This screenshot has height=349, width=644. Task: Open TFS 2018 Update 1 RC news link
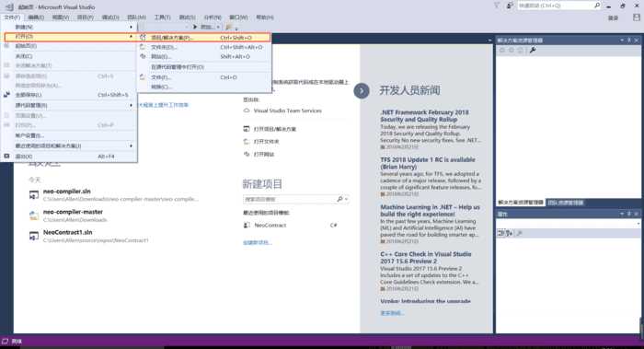coord(428,163)
